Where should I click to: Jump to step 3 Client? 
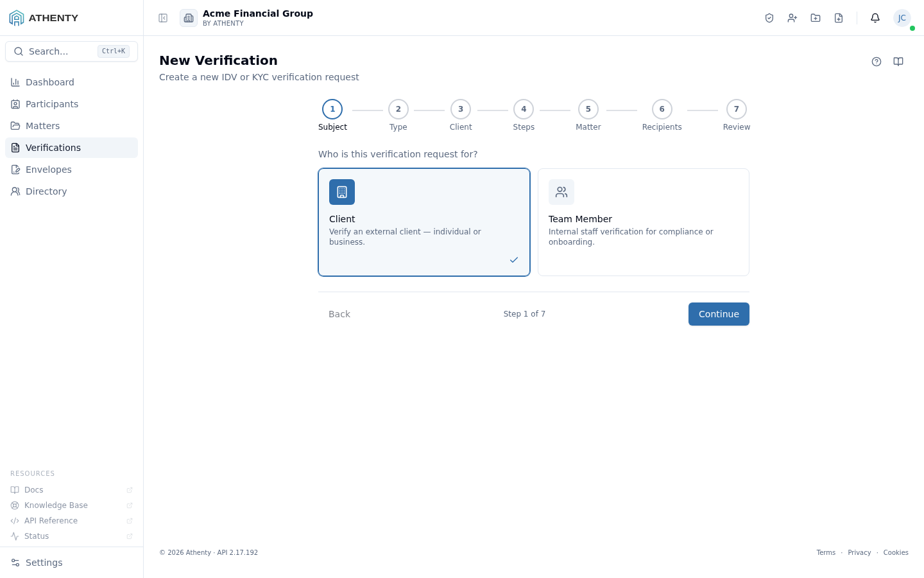pos(461,116)
